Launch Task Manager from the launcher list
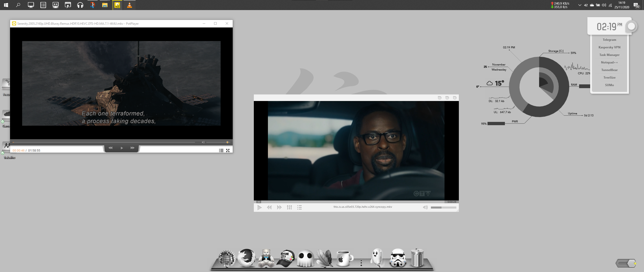Image resolution: width=644 pixels, height=272 pixels. [609, 55]
